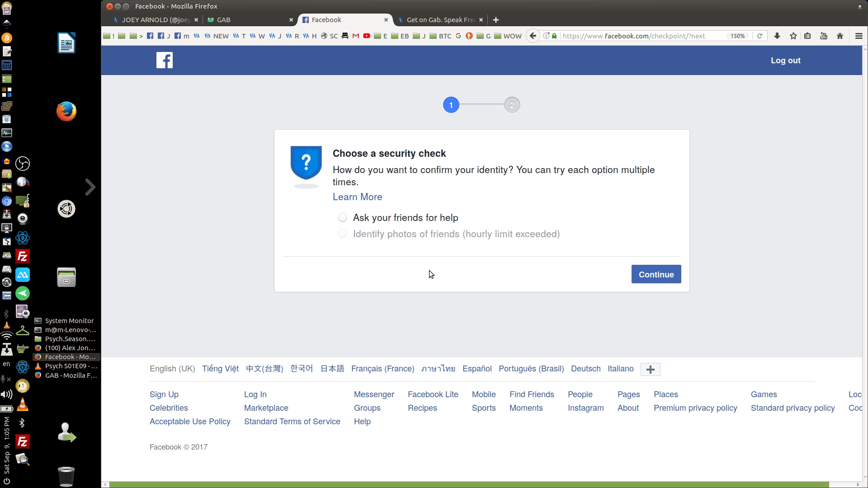Click the Continue button
Screen dimensions: 868x488
656,274
